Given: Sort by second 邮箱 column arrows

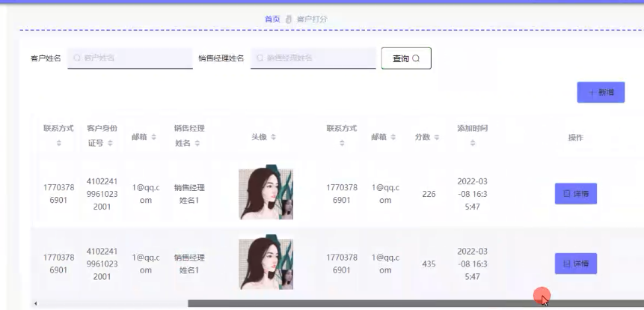Looking at the screenshot, I should point(393,137).
